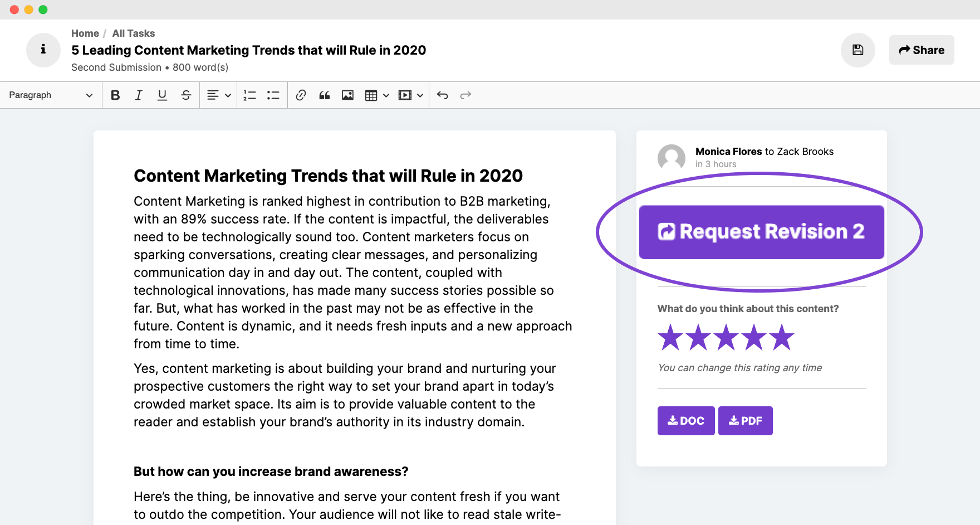Click the 'Monica Flores to Zack Brooks' name line

click(765, 152)
